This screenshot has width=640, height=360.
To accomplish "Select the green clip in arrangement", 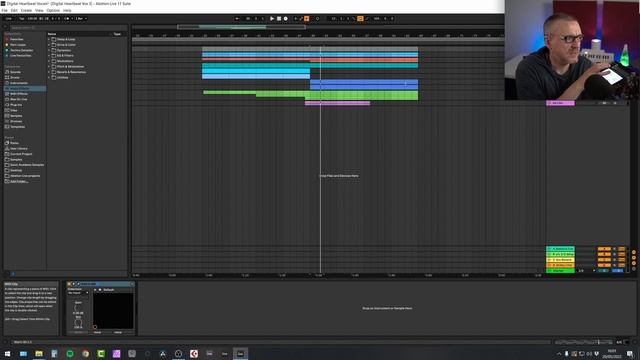I will click(311, 95).
